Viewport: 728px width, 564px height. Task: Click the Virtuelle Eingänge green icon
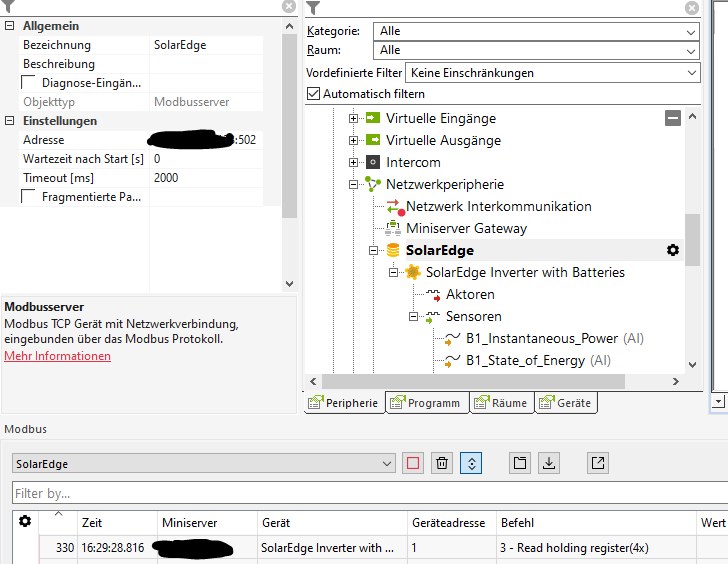373,118
